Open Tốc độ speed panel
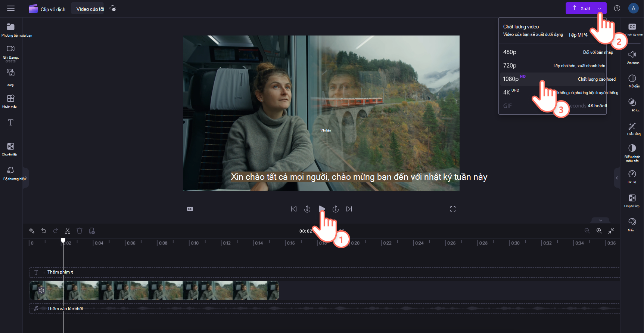Screen dimensions: 644x333 pos(632,176)
